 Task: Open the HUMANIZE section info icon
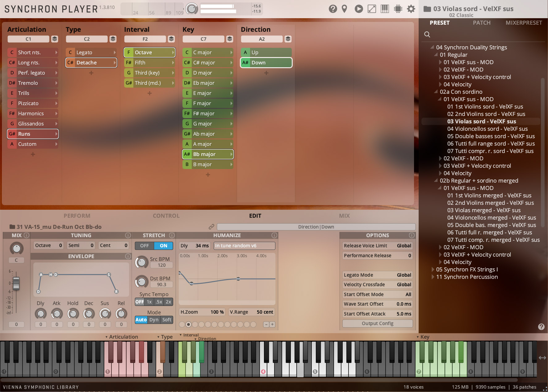[x=274, y=235]
